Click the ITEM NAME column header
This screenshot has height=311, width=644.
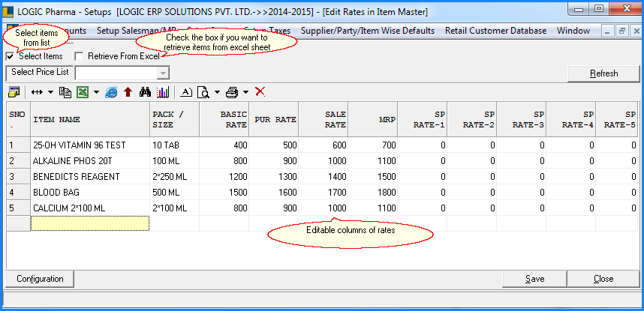click(x=90, y=119)
